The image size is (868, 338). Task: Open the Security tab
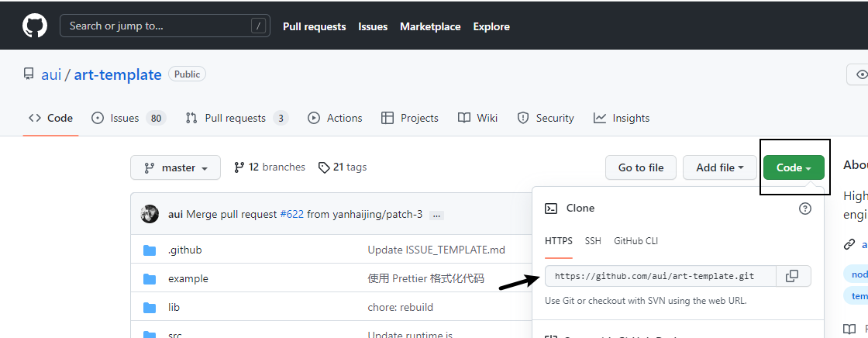coord(546,118)
